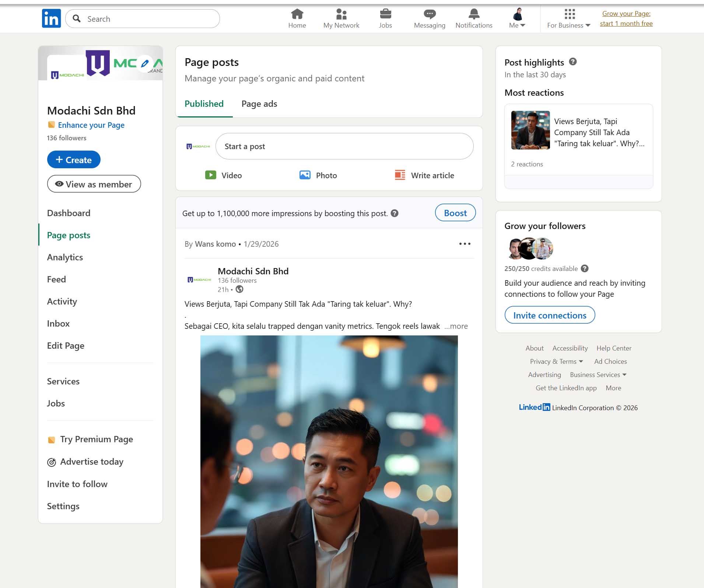704x588 pixels.
Task: Expand the post text with the more link
Action: pyautogui.click(x=456, y=326)
